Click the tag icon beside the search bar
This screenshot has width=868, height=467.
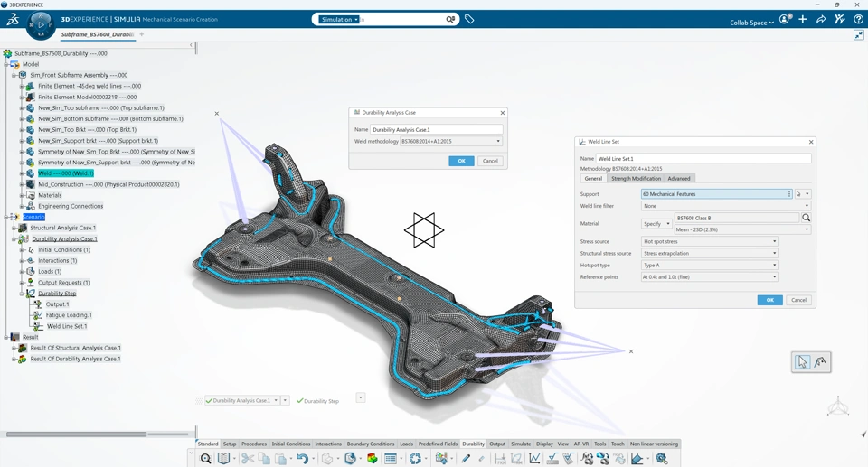[x=469, y=19]
